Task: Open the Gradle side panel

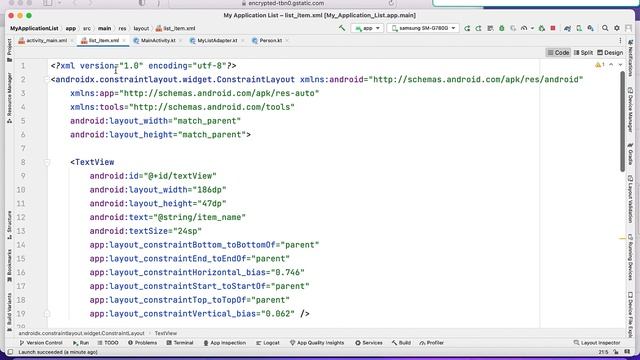Action: coord(631,154)
